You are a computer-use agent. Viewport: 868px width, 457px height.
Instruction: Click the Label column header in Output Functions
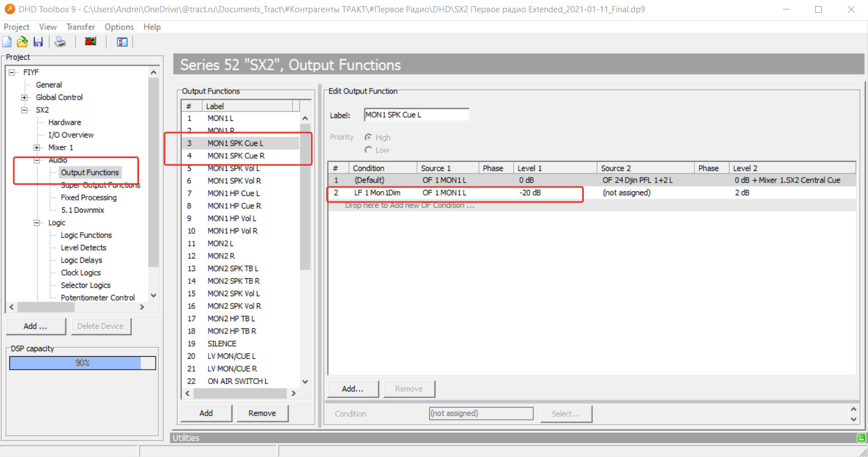point(247,106)
